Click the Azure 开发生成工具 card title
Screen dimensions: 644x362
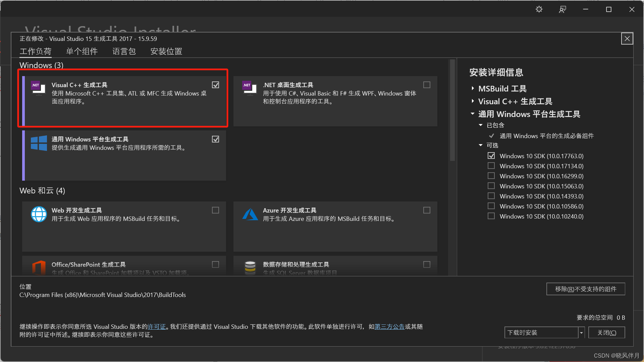pos(289,210)
